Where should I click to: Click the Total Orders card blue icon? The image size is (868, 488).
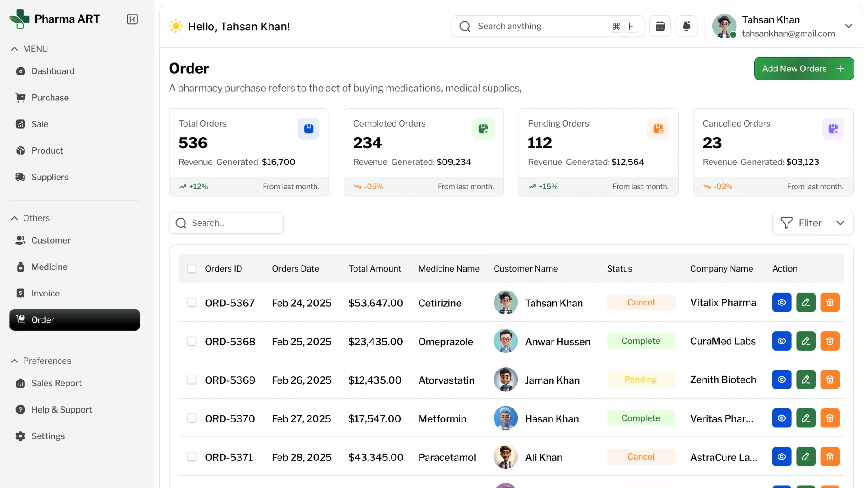308,129
